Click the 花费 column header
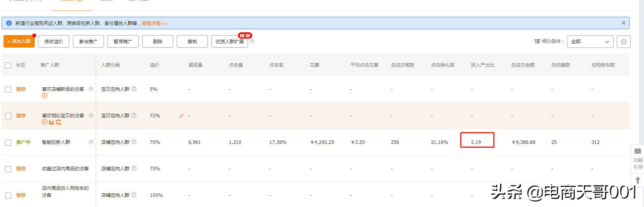644x207 pixels. tap(315, 65)
